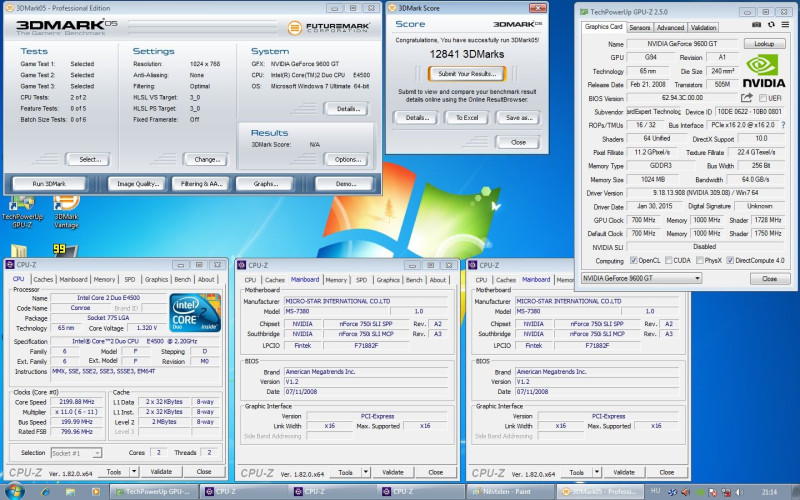Open Caches tab in left CPU-Z window
800x500 pixels.
coord(43,280)
